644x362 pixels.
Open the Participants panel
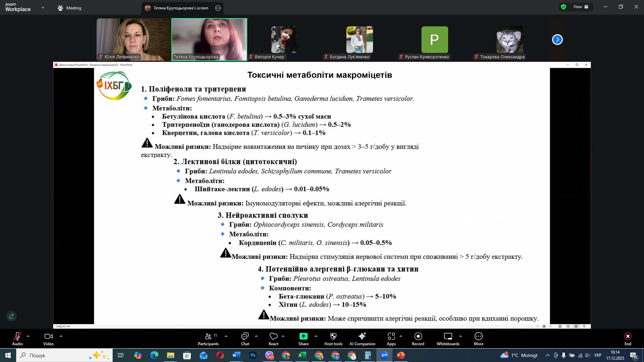208,339
